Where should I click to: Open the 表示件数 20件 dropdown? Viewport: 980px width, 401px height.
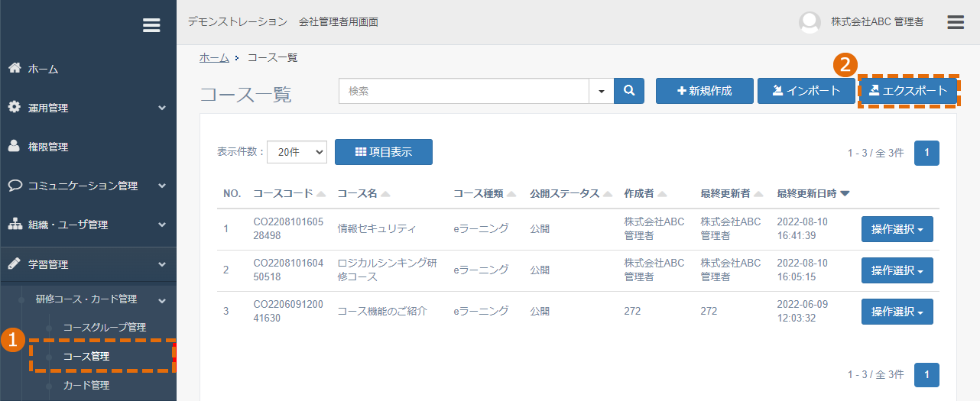click(x=297, y=152)
